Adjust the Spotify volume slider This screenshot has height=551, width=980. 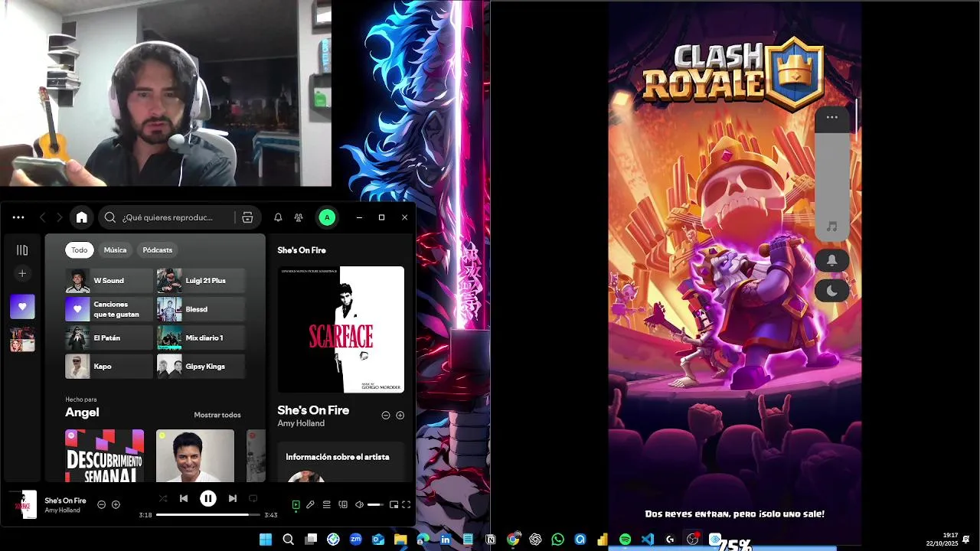pos(375,504)
